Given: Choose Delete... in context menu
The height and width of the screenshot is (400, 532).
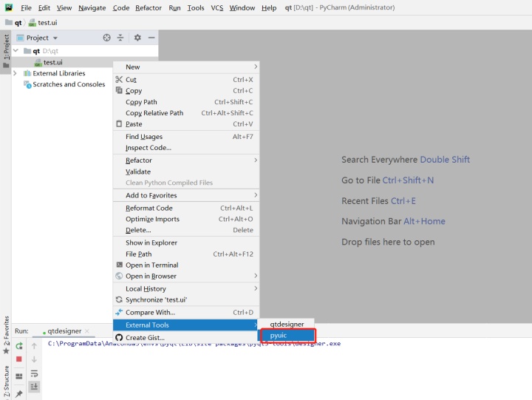Looking at the screenshot, I should point(186,230).
